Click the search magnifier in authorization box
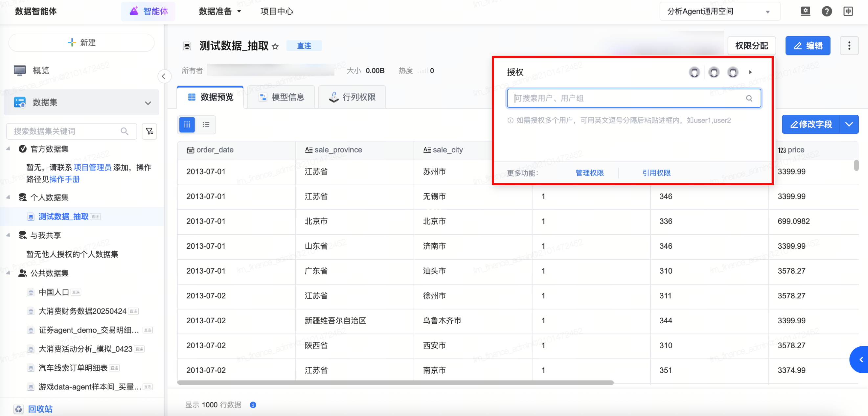Viewport: 868px width, 416px height. 749,98
